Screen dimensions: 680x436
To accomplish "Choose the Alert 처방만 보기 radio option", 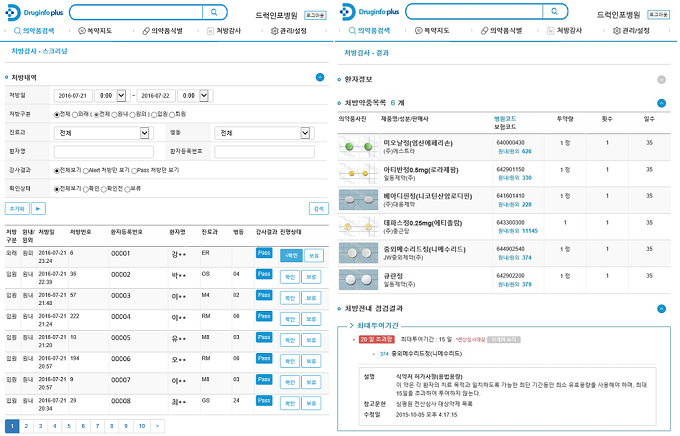I will (x=87, y=170).
